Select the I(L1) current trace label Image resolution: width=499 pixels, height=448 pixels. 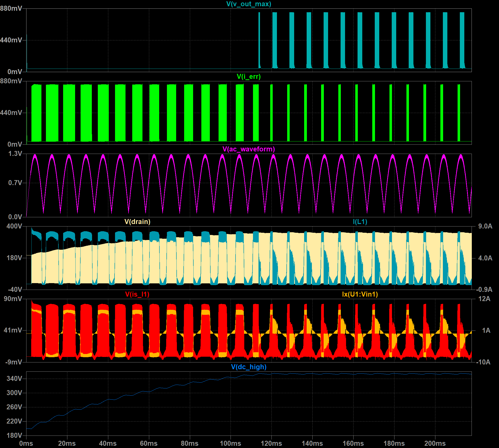tap(360, 222)
